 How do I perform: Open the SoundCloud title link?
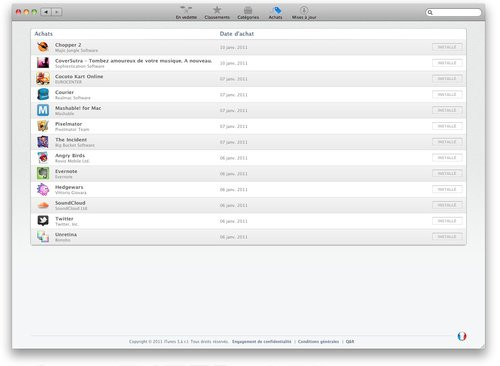(x=70, y=203)
